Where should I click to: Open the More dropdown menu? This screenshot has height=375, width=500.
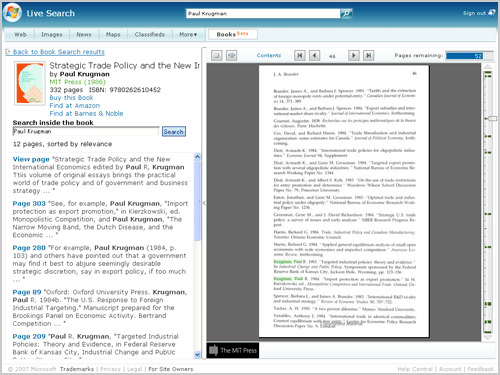pyautogui.click(x=188, y=34)
